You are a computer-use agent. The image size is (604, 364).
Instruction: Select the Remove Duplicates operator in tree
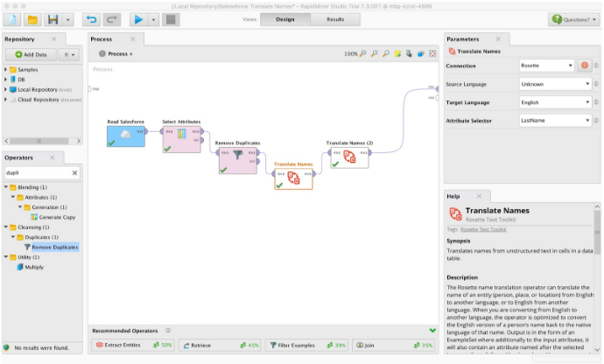click(52, 247)
